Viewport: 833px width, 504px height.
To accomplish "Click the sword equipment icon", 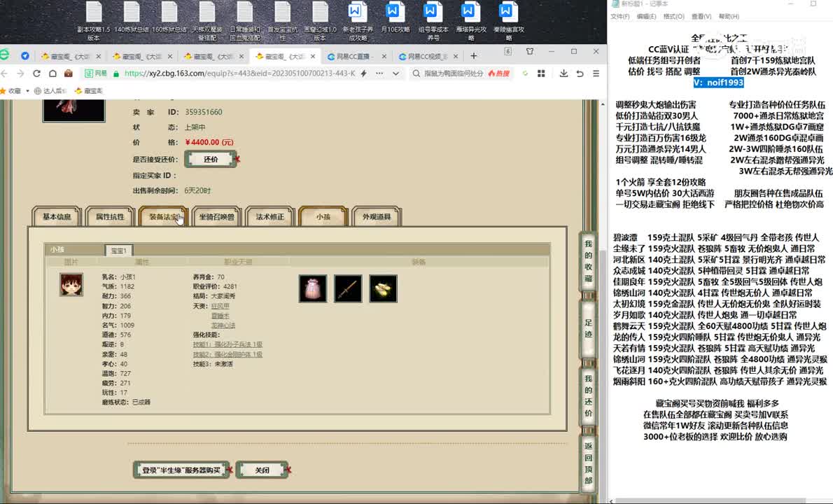I will (348, 288).
